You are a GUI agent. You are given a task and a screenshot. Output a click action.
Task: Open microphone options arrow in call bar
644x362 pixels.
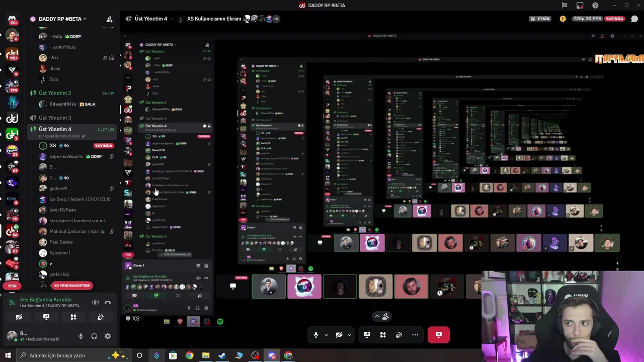coord(326,335)
